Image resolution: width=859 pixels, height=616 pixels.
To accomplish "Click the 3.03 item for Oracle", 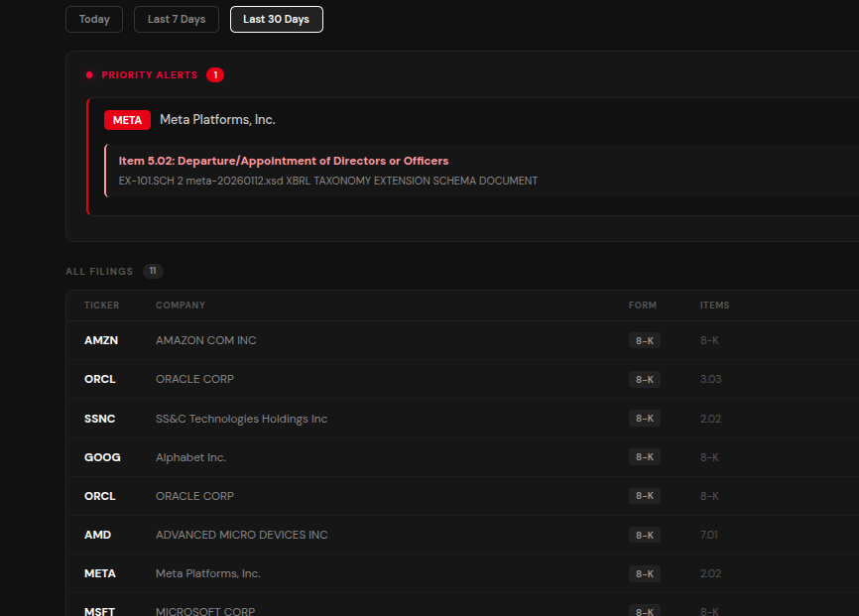I will pyautogui.click(x=710, y=379).
